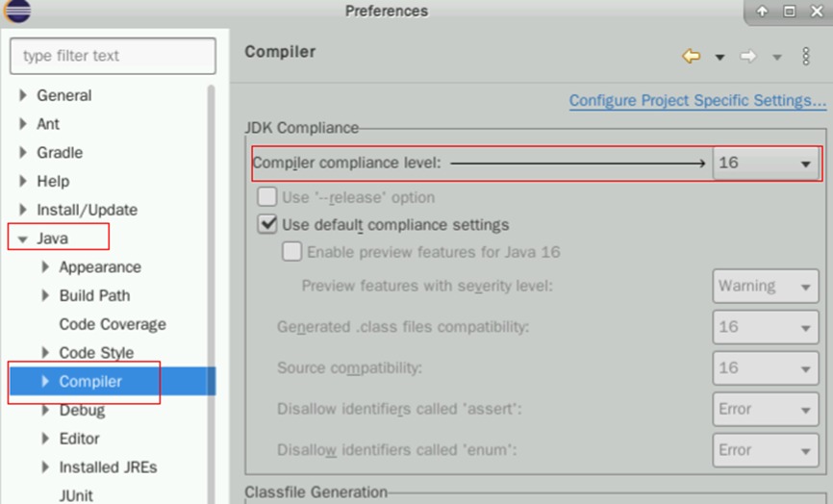Select Code Coverage in the tree
Image resolution: width=833 pixels, height=504 pixels.
pos(113,324)
